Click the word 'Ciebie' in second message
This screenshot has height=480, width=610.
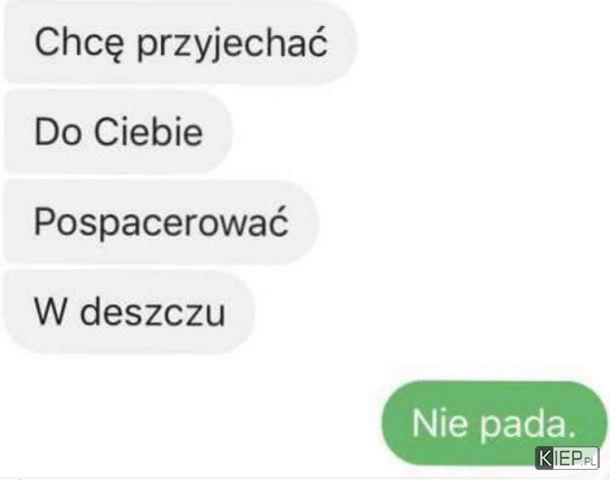click(148, 131)
